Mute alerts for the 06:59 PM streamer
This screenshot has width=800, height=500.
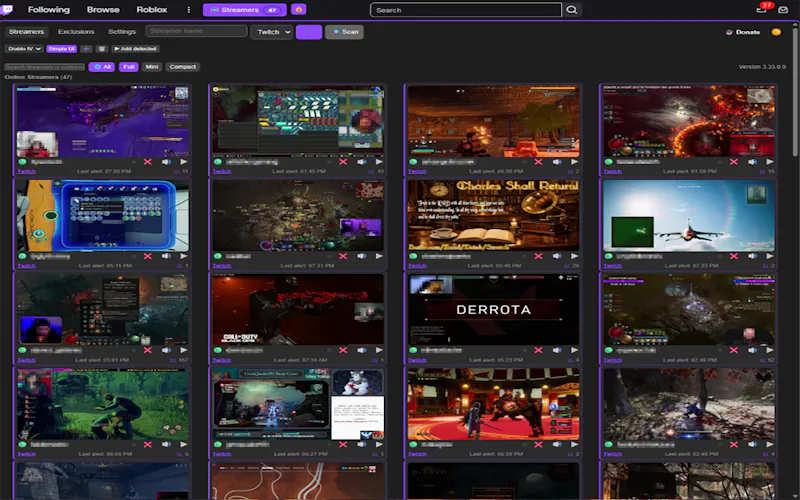tap(557, 444)
